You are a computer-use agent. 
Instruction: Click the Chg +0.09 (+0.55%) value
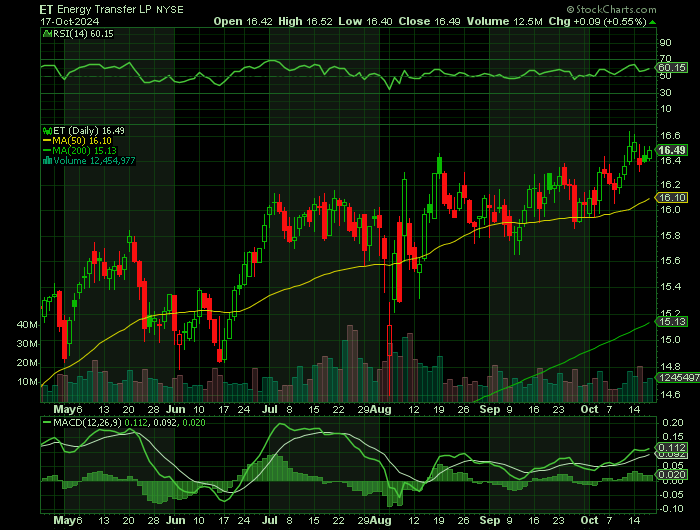point(597,21)
